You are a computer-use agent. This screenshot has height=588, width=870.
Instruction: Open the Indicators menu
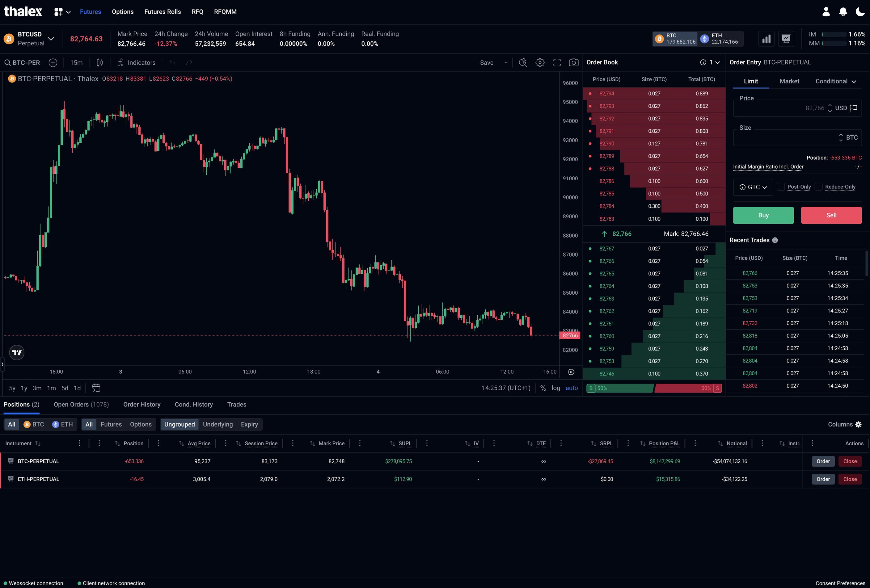point(136,62)
